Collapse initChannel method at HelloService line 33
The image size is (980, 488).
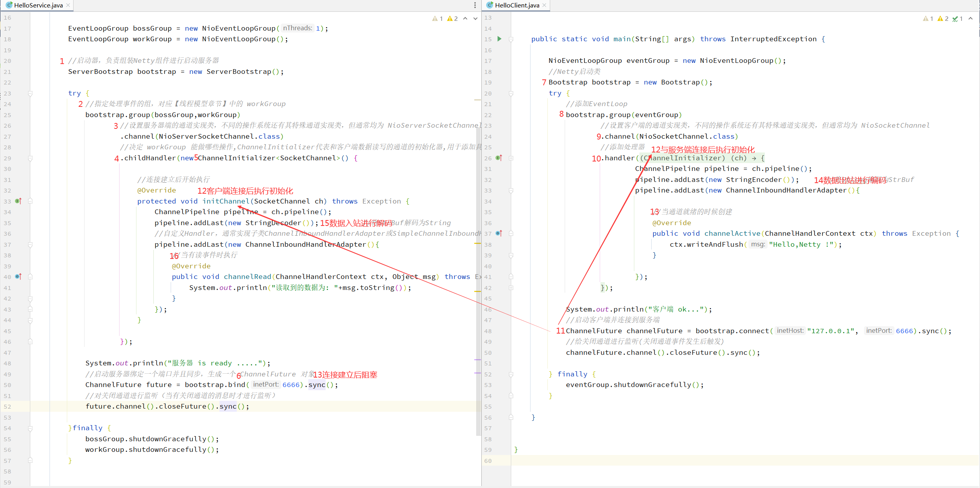pos(30,201)
